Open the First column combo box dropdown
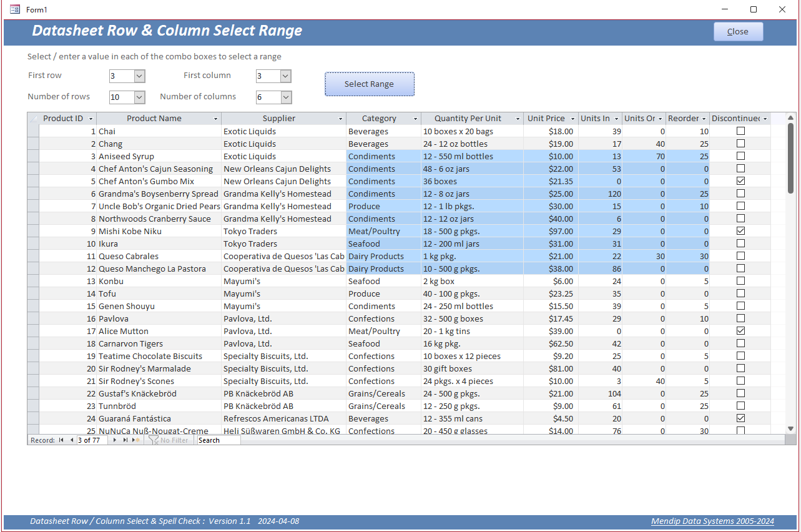The image size is (801, 532). (x=285, y=76)
